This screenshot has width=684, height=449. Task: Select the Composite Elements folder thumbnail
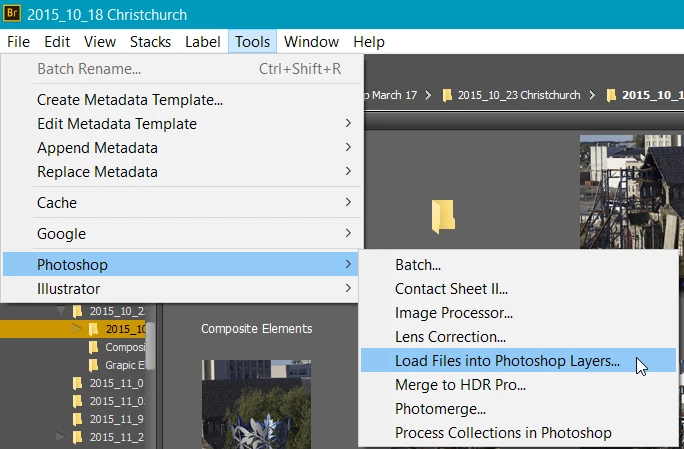tap(443, 216)
